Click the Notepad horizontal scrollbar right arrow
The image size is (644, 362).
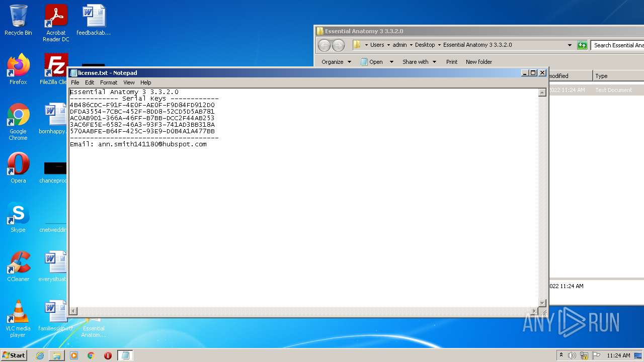point(534,311)
